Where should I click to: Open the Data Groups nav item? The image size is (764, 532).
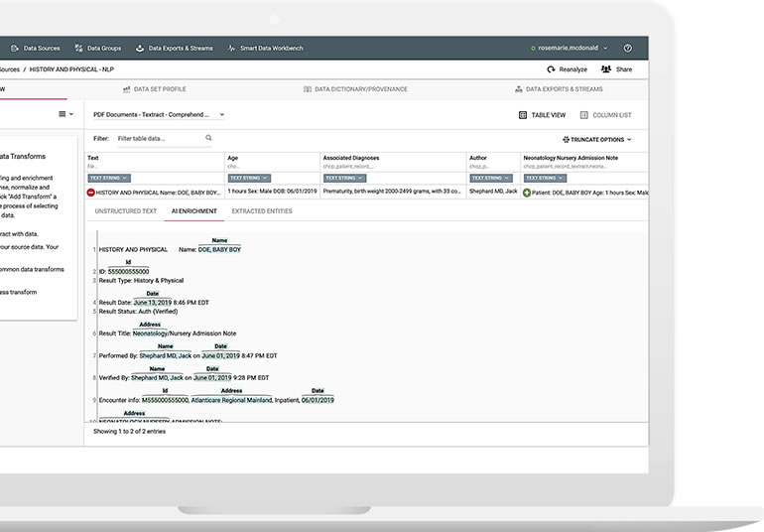coord(98,49)
